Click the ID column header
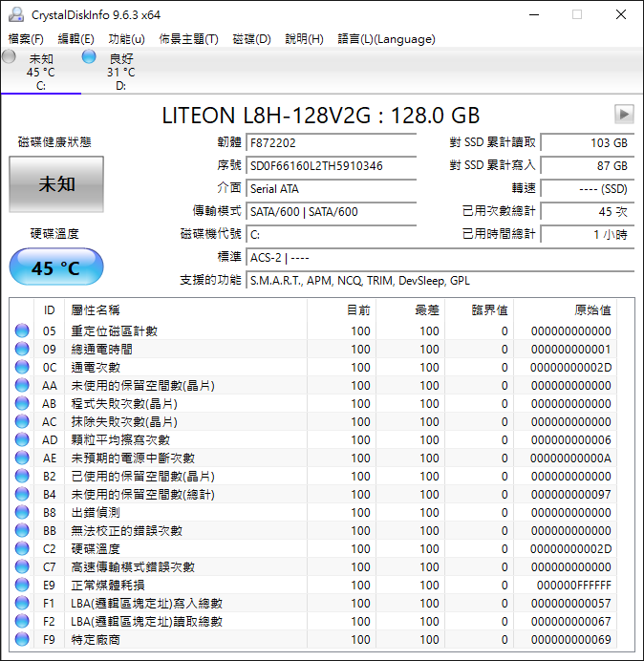This screenshot has width=644, height=661. coord(50,310)
